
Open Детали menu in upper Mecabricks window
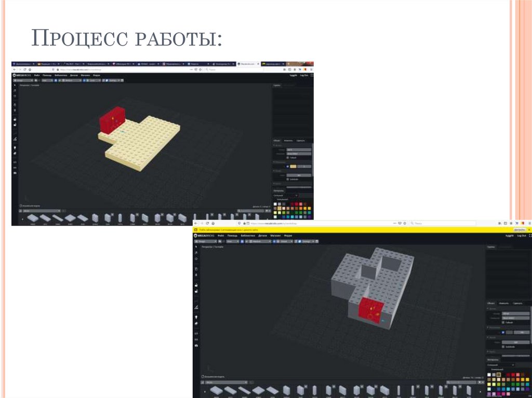(74, 75)
